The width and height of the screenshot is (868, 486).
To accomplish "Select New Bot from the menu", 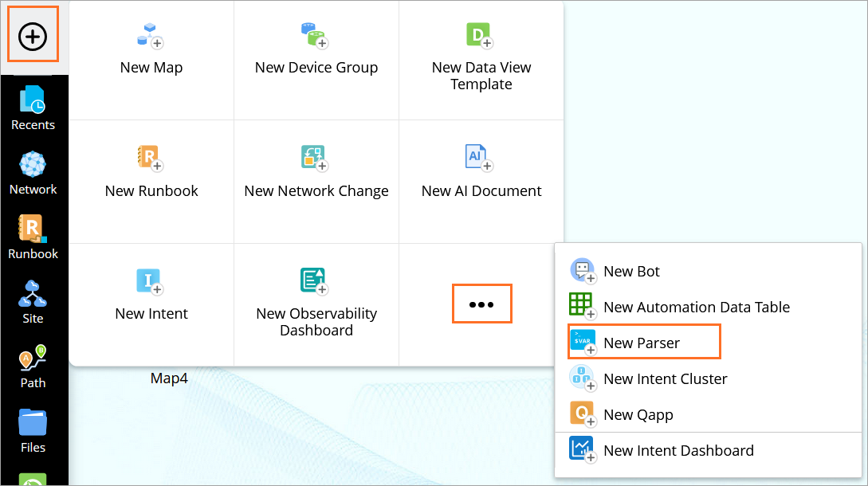I will (631, 271).
